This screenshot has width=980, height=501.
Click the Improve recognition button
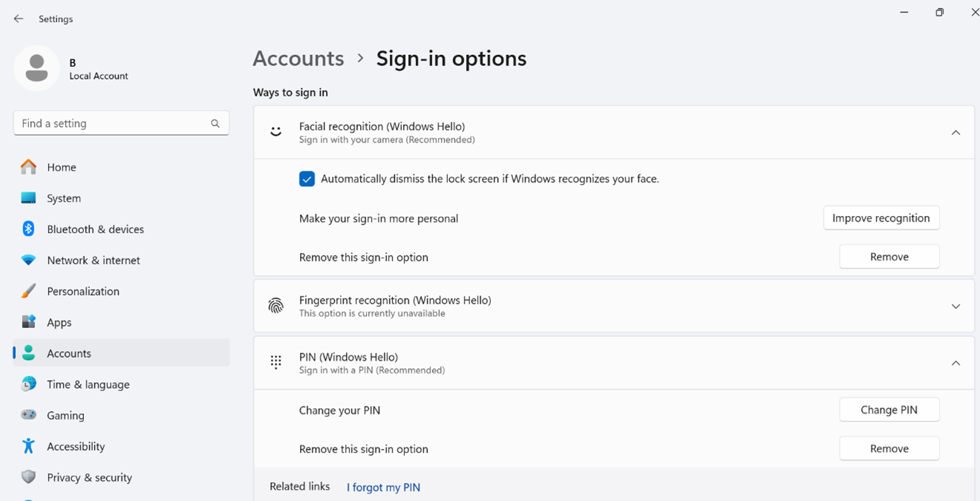coord(881,217)
